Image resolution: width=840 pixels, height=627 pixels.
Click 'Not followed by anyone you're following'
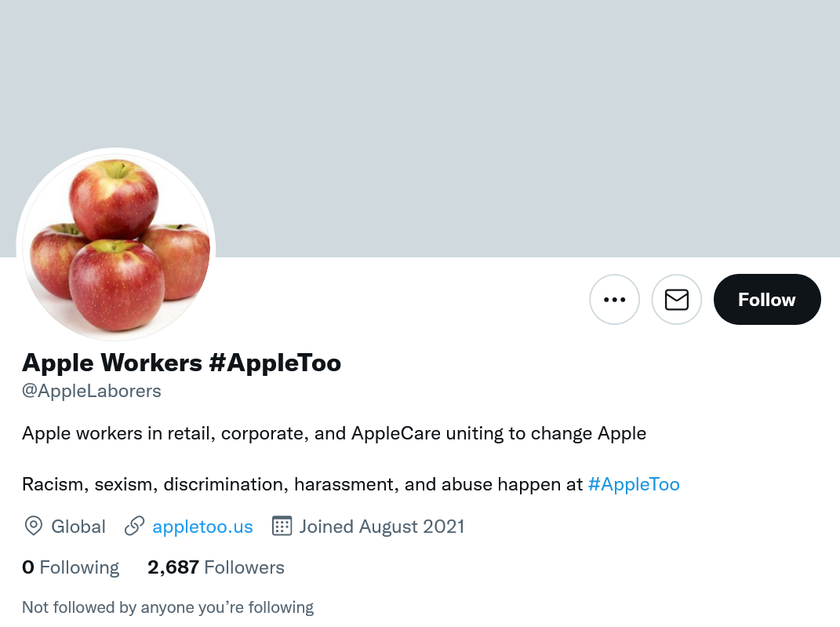click(x=168, y=607)
